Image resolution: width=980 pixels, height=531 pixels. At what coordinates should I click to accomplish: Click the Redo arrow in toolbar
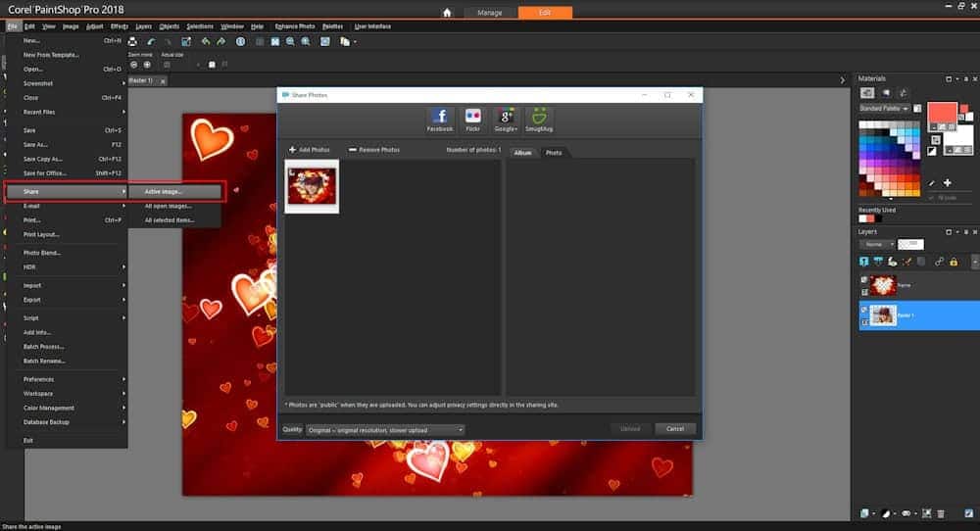click(170, 42)
